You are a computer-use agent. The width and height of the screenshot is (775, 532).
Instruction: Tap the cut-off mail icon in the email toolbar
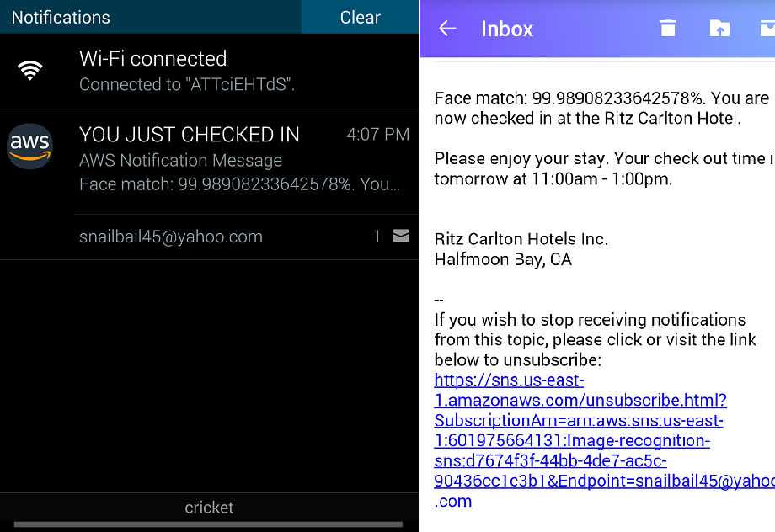[x=767, y=28]
